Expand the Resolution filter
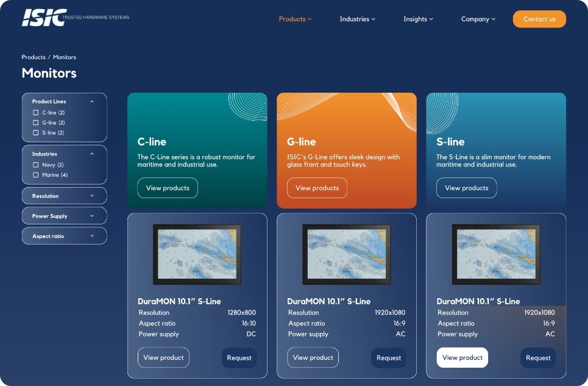 point(64,196)
